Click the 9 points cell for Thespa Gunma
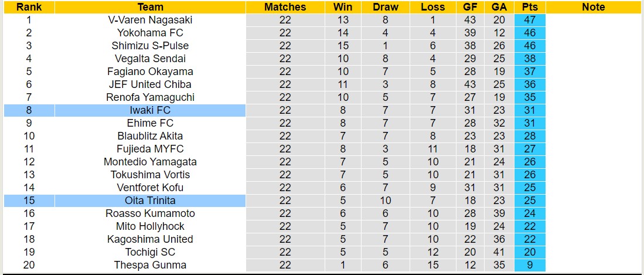This screenshot has height=275, width=644. pyautogui.click(x=530, y=265)
